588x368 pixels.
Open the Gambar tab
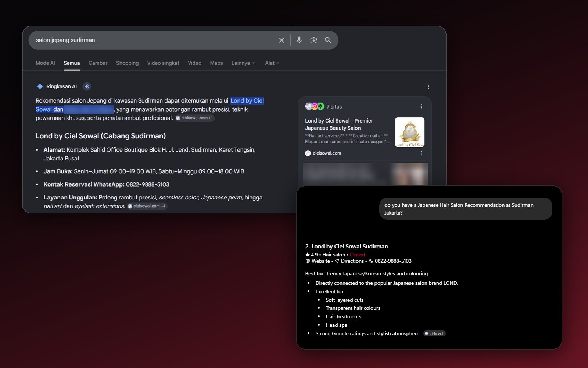pyautogui.click(x=98, y=63)
